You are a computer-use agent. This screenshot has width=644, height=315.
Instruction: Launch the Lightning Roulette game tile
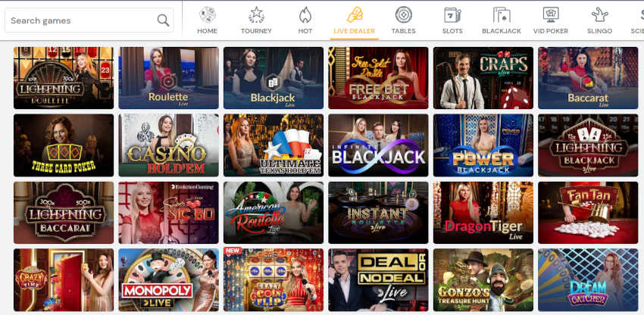click(64, 78)
